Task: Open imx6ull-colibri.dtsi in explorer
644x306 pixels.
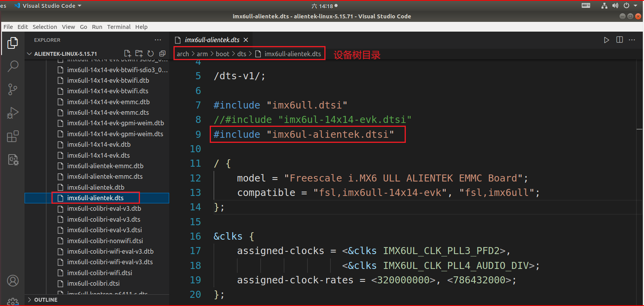Action: (x=93, y=283)
